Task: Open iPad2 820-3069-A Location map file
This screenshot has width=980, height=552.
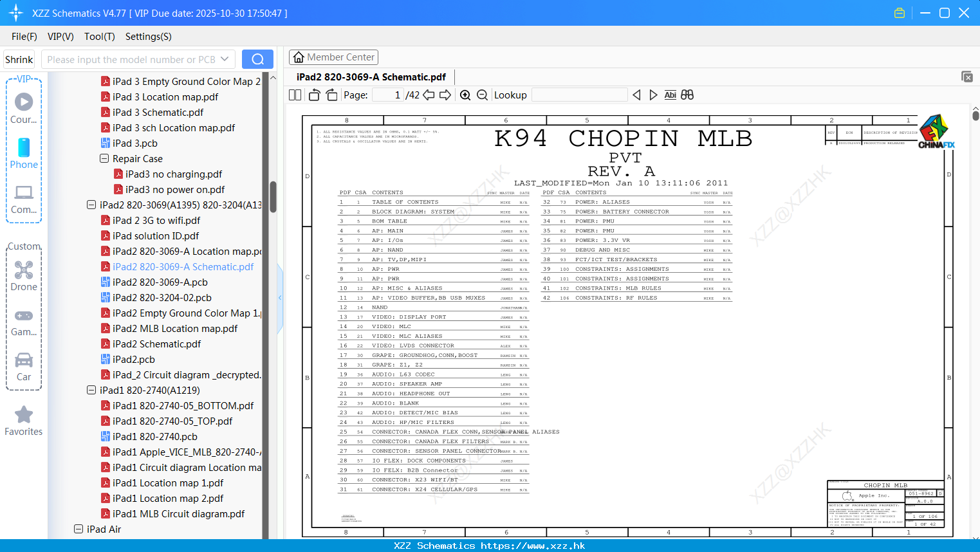Action: [181, 251]
